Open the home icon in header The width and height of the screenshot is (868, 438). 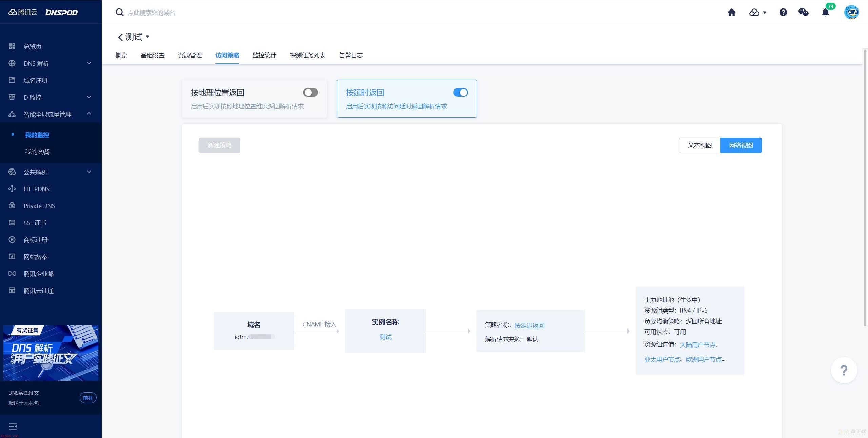(731, 13)
